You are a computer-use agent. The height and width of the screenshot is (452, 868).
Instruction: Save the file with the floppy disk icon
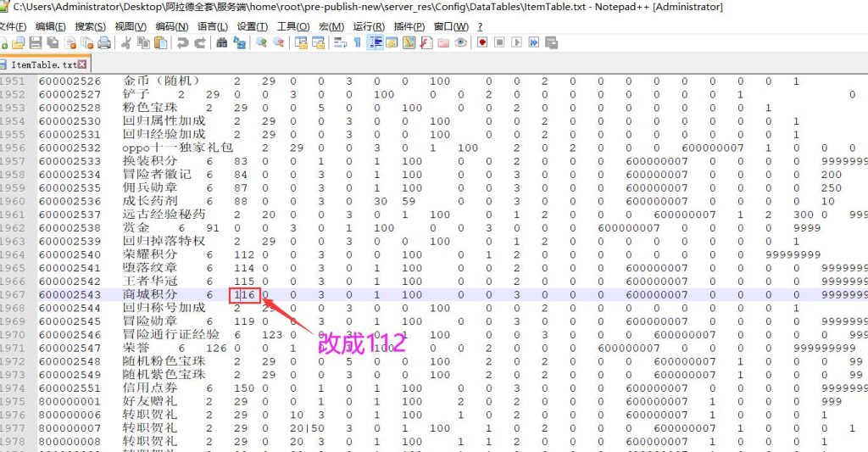pos(36,42)
